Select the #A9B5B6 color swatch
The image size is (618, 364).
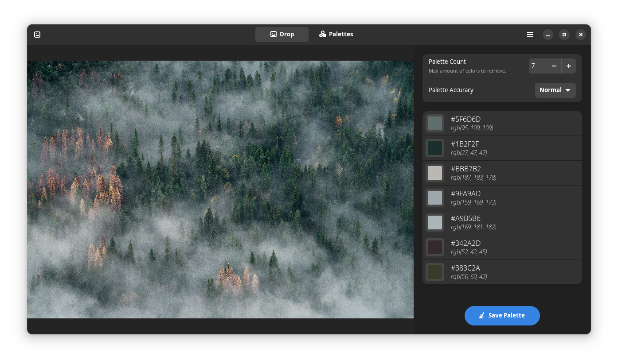[435, 223]
